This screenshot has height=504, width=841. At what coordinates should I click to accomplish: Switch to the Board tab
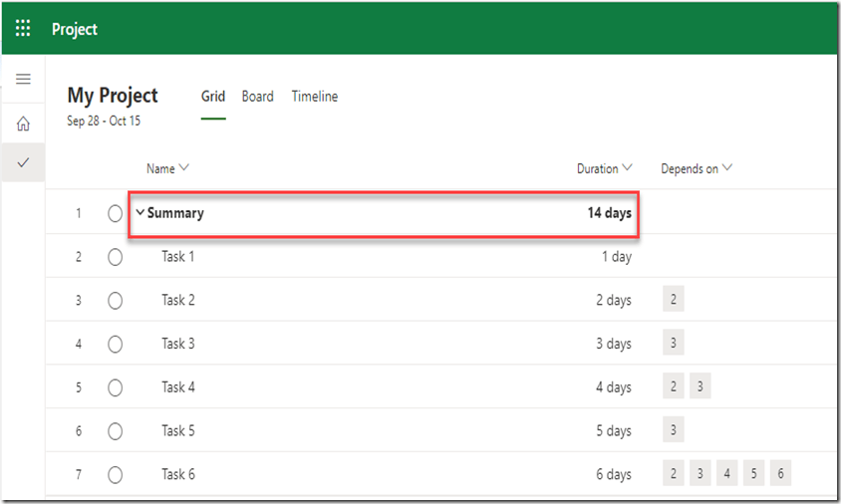(x=257, y=97)
